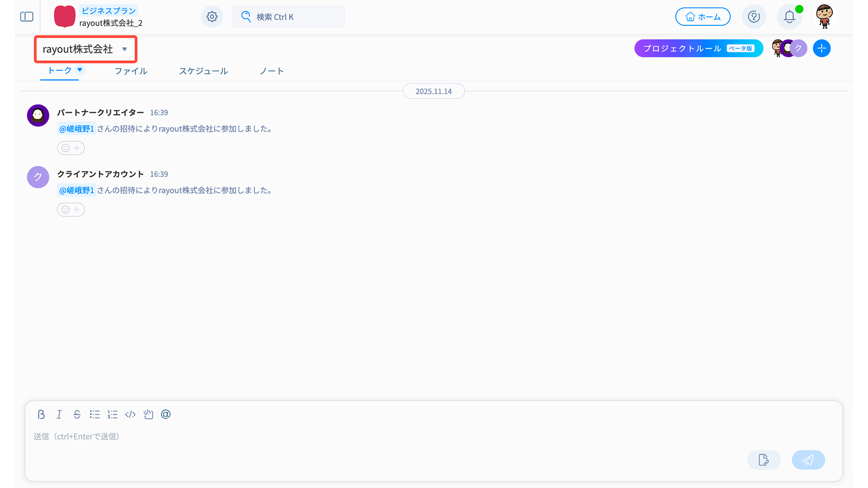Open the トーク tab dropdown arrow

(x=80, y=70)
